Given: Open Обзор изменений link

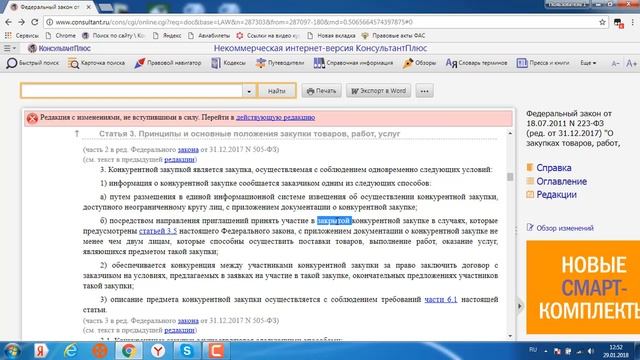Looking at the screenshot, I should [x=560, y=228].
